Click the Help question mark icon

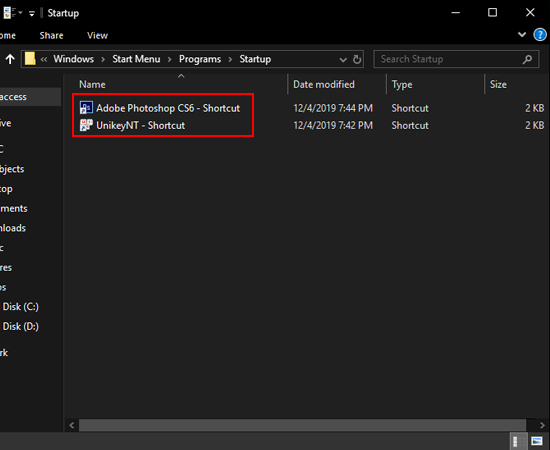click(540, 35)
